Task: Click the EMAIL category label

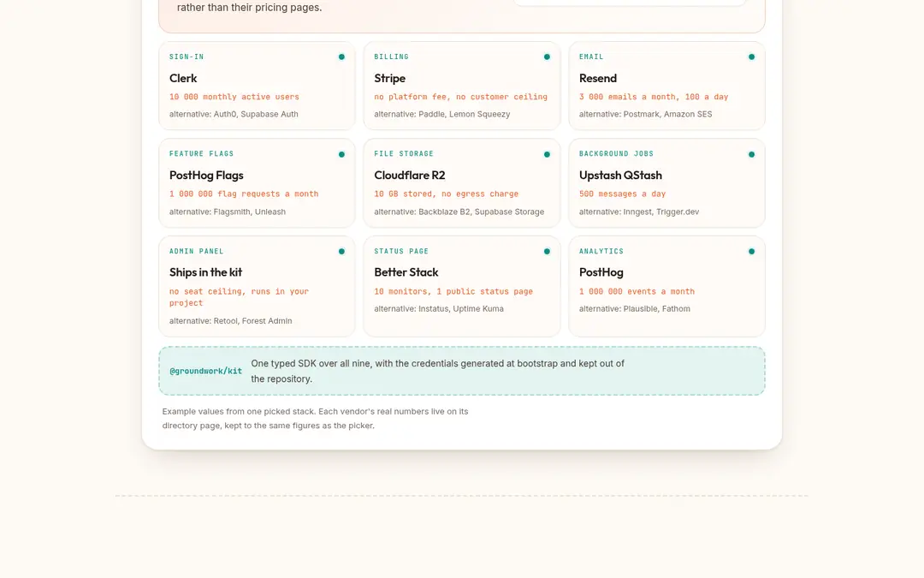Action: click(591, 57)
